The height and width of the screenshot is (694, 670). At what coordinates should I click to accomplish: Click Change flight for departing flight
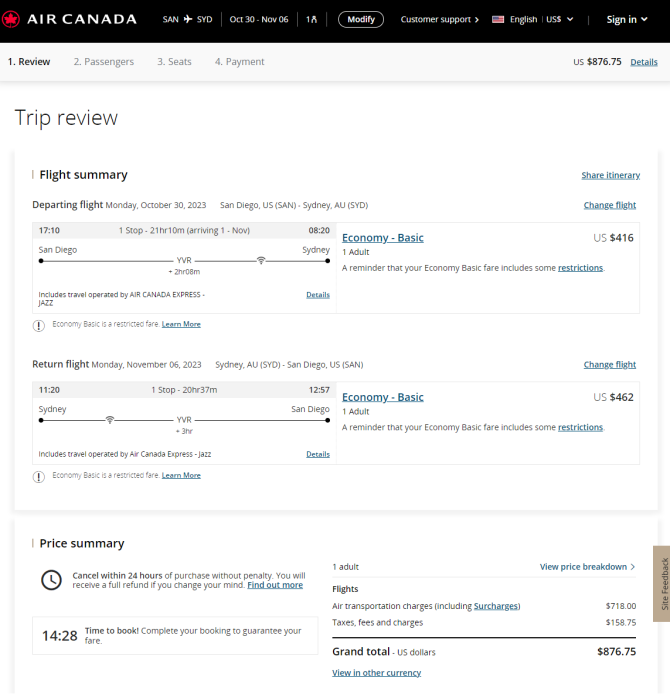[610, 205]
